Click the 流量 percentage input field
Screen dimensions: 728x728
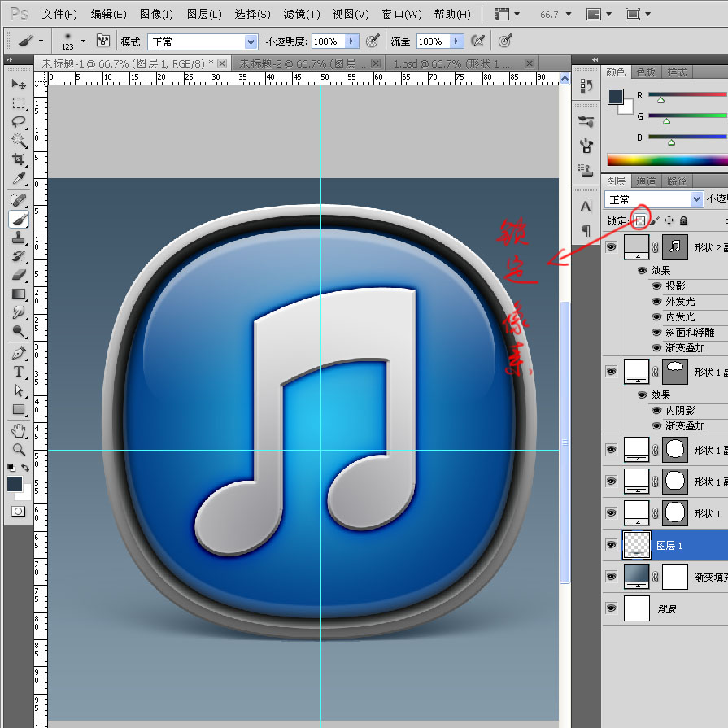(x=429, y=41)
